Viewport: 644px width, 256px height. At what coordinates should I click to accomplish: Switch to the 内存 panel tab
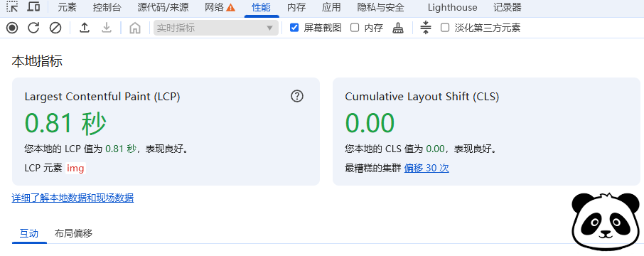coord(296,7)
